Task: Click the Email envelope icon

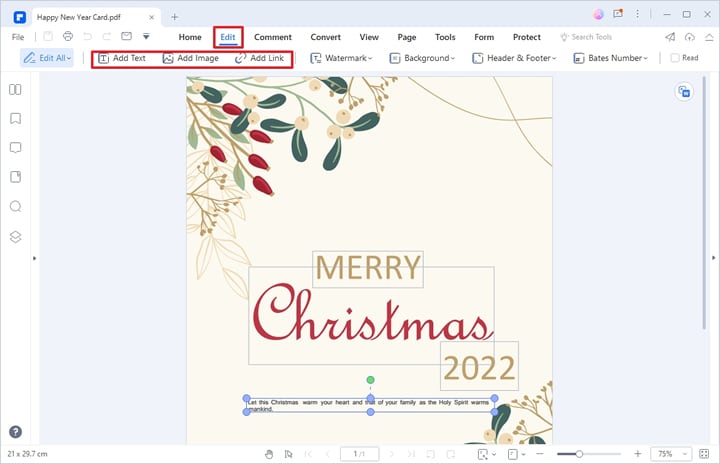Action: tap(126, 36)
